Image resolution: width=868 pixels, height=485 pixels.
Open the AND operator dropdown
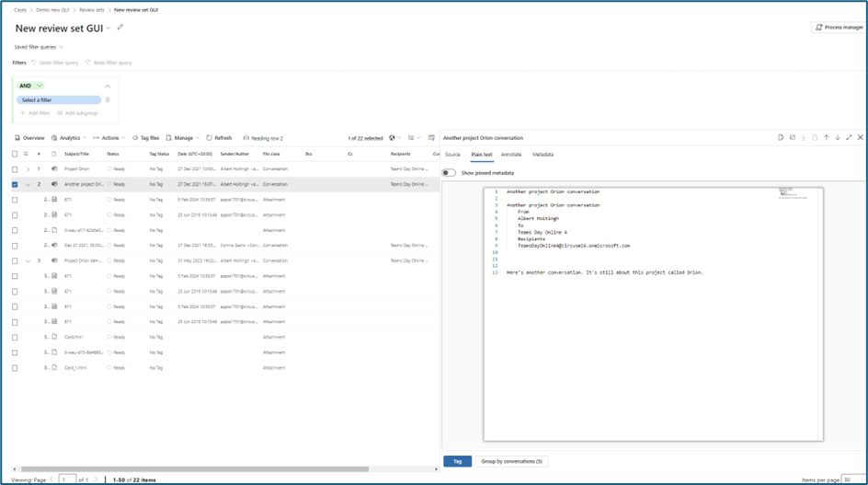tap(32, 86)
